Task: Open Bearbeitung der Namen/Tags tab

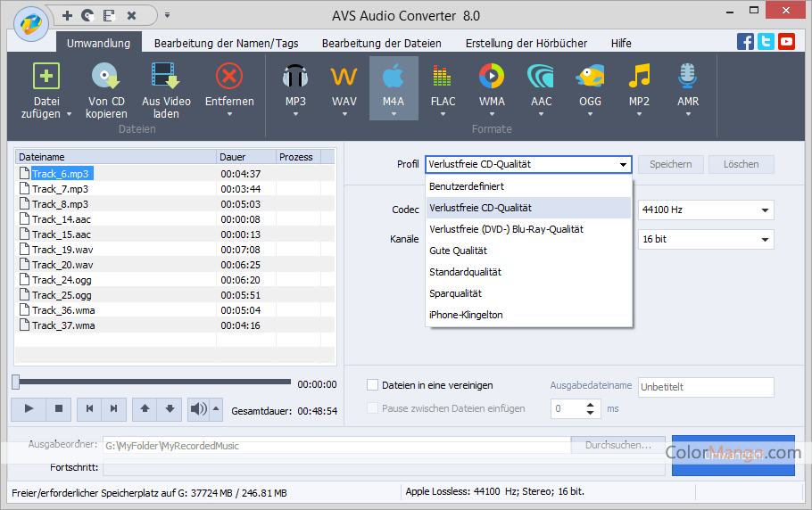Action: pyautogui.click(x=227, y=44)
